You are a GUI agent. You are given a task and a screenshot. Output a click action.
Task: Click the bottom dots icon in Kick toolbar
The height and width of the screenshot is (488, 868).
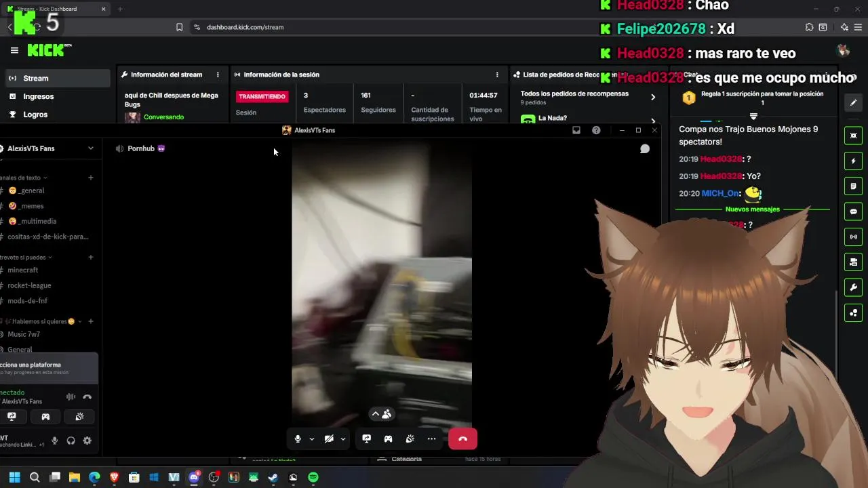854,312
